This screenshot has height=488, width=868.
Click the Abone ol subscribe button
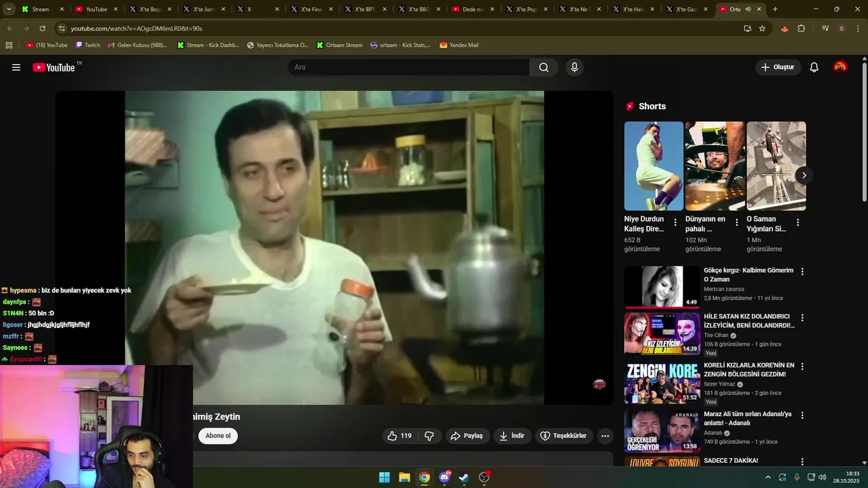(218, 436)
